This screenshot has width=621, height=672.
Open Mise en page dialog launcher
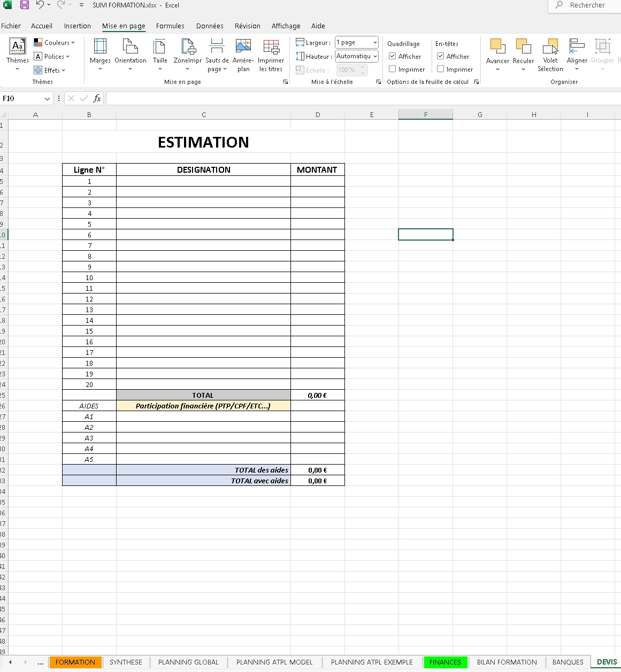(x=286, y=82)
